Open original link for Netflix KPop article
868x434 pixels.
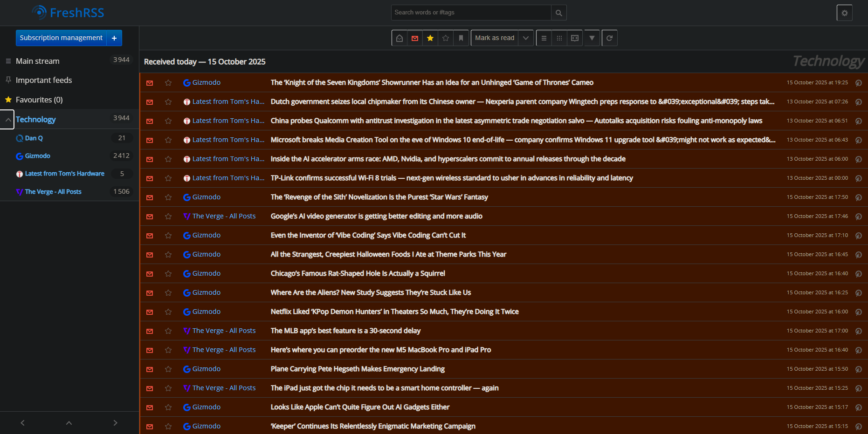point(858,312)
